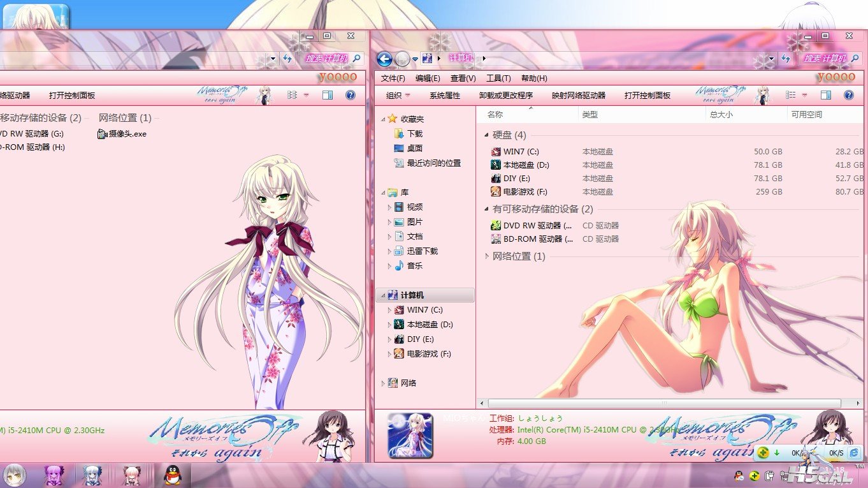Click the green plus icon in the speed widget
This screenshot has width=868, height=488.
[763, 453]
